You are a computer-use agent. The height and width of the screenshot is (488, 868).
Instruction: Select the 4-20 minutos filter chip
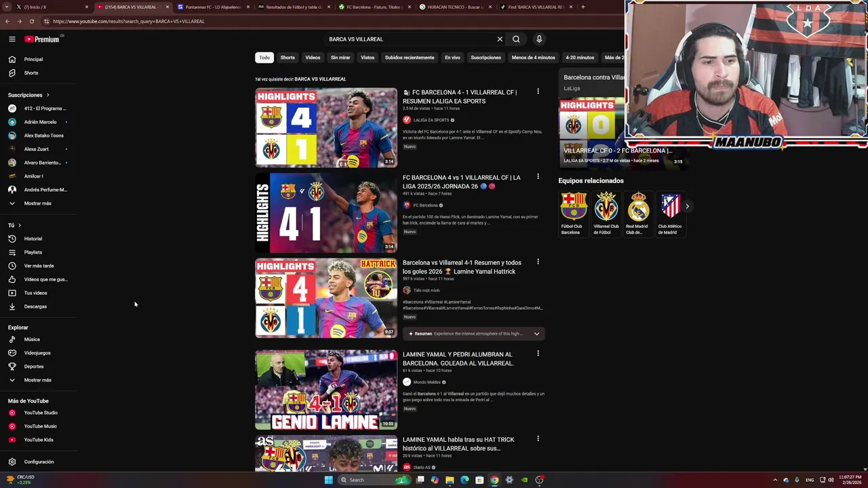pos(580,58)
